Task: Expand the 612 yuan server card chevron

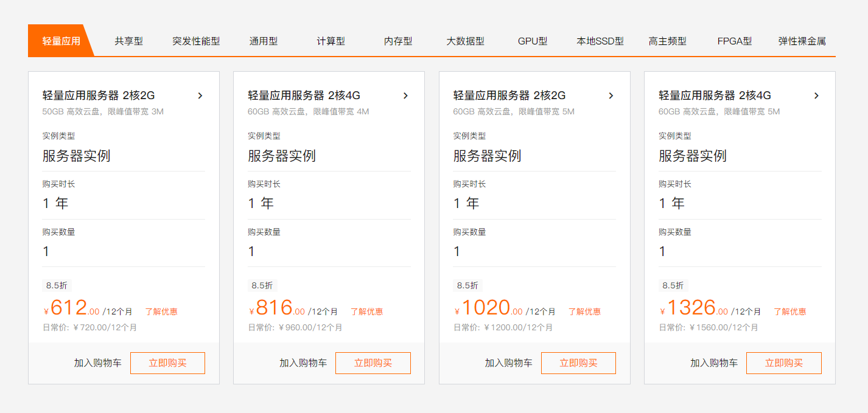Action: pyautogui.click(x=200, y=95)
